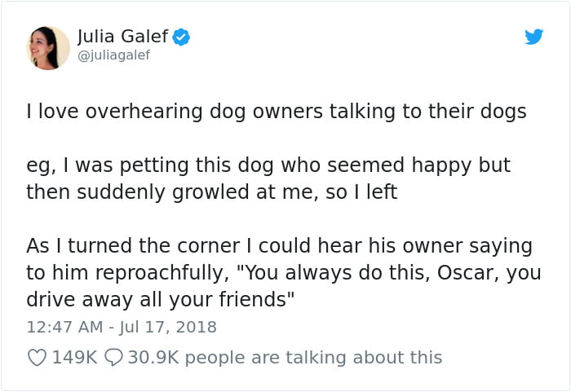
Task: Click the Twitter bird logo
Action: [533, 37]
